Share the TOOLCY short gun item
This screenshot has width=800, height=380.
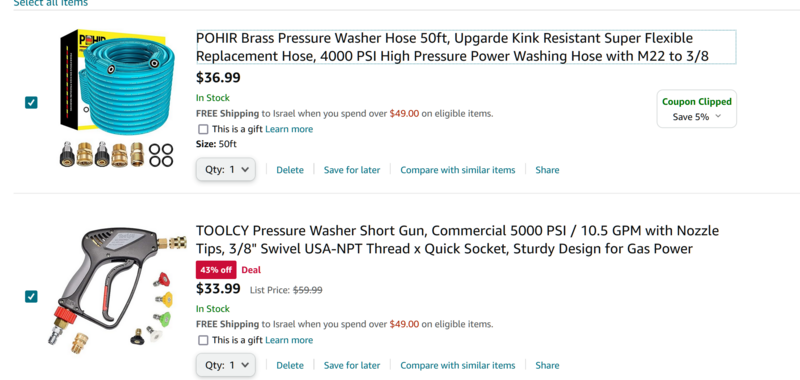coord(547,365)
